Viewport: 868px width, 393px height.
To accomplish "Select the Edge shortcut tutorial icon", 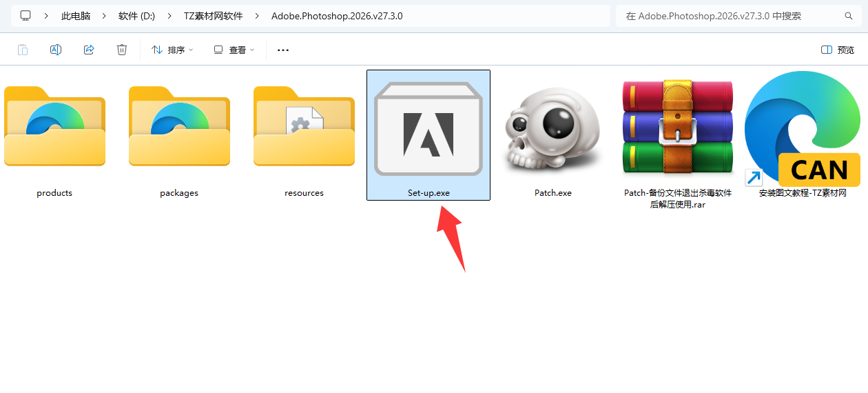I will pos(803,129).
